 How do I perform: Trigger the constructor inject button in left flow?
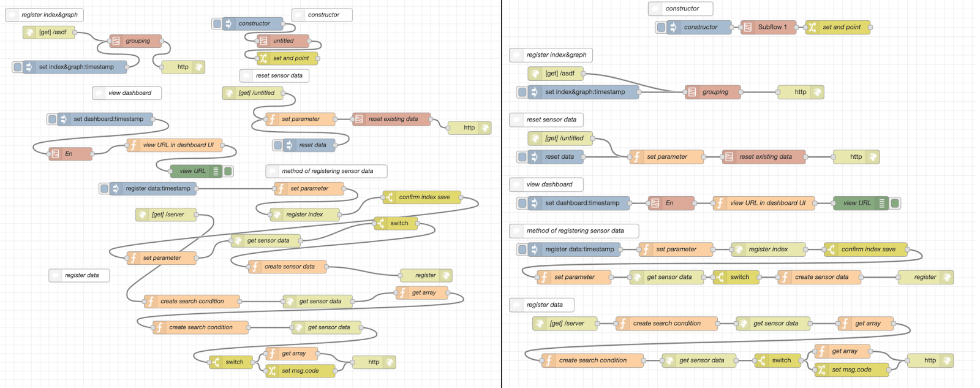pyautogui.click(x=217, y=23)
